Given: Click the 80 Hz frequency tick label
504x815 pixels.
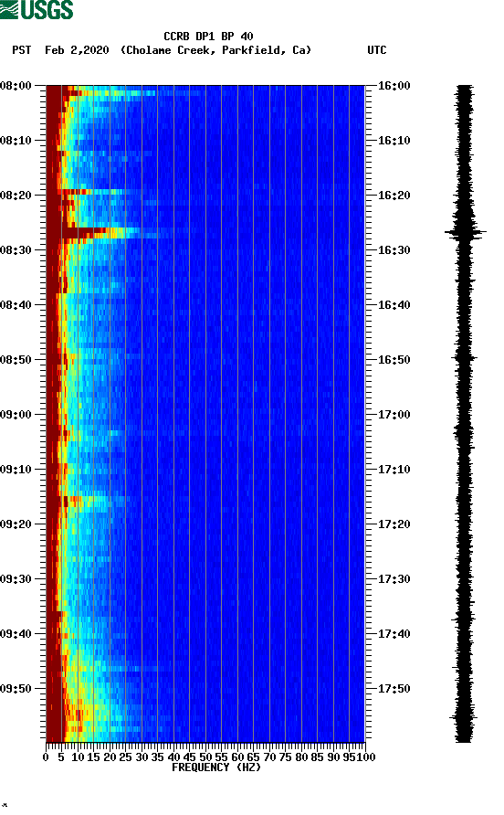Looking at the screenshot, I should pyautogui.click(x=301, y=757).
